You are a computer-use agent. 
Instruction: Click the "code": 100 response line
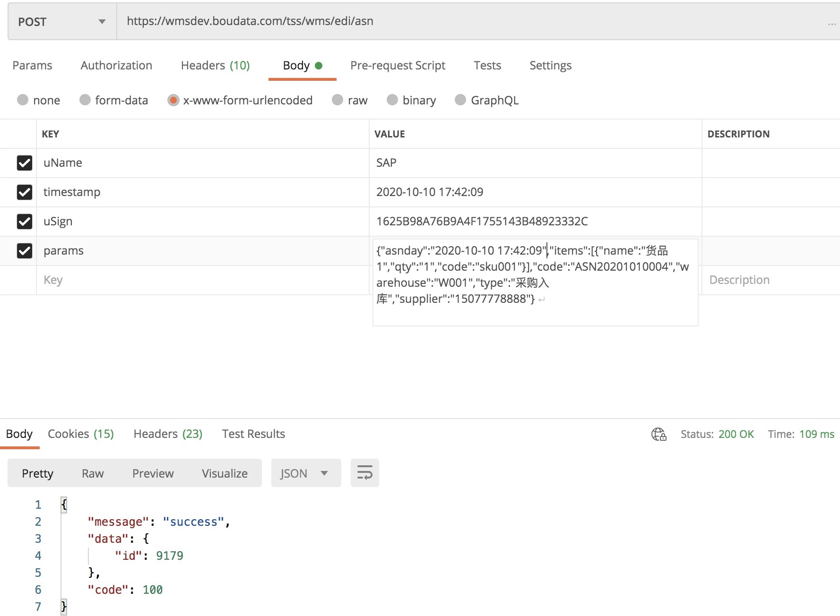(x=125, y=590)
